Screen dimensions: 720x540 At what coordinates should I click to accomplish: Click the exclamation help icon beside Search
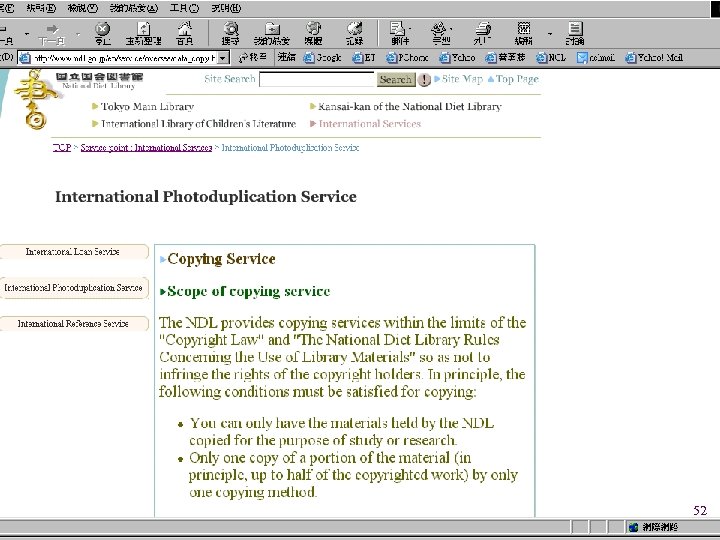tap(424, 80)
